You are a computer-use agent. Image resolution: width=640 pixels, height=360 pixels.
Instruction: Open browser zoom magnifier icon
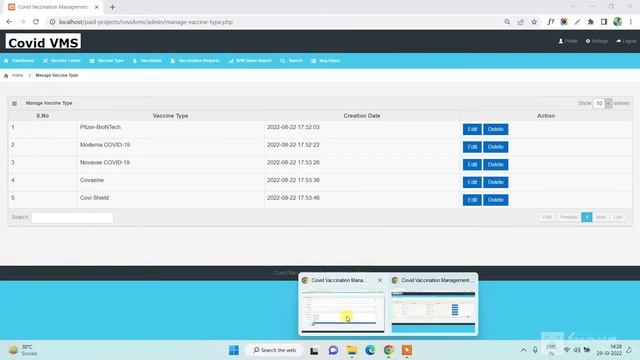pyautogui.click(x=507, y=22)
